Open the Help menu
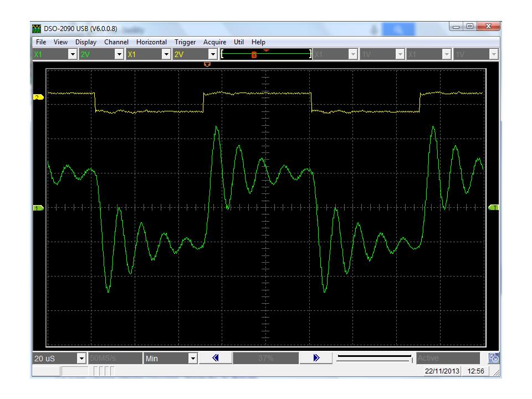 [258, 42]
